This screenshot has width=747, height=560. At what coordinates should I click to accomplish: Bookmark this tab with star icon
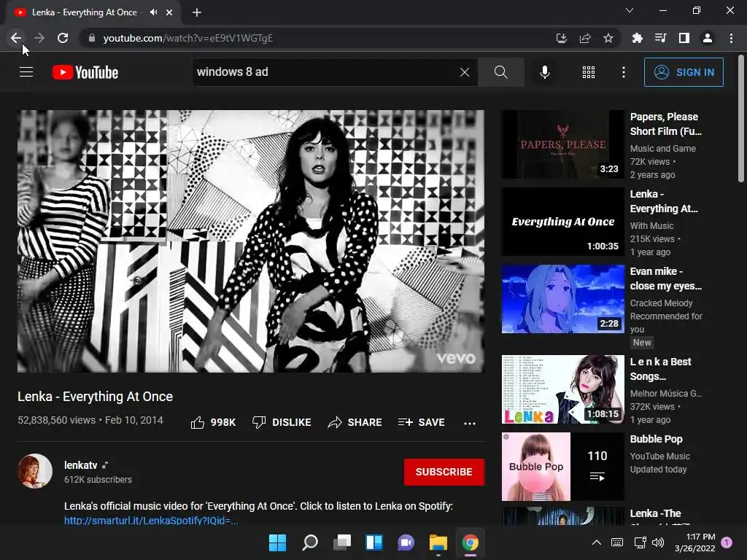coord(608,38)
